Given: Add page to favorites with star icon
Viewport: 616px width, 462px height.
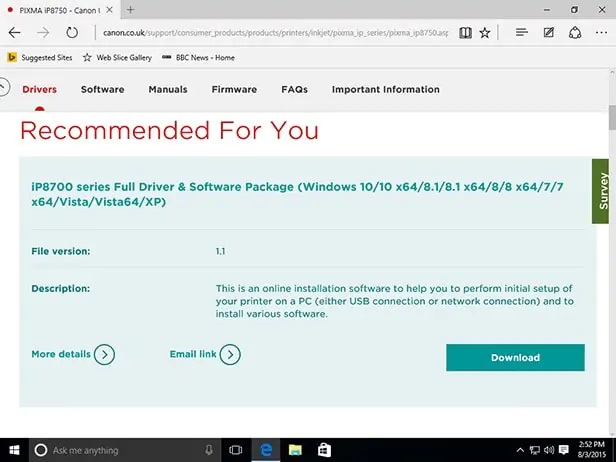Looking at the screenshot, I should (x=485, y=33).
